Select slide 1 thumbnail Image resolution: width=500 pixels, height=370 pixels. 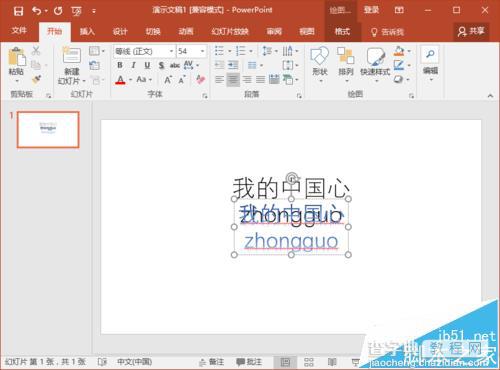point(48,129)
